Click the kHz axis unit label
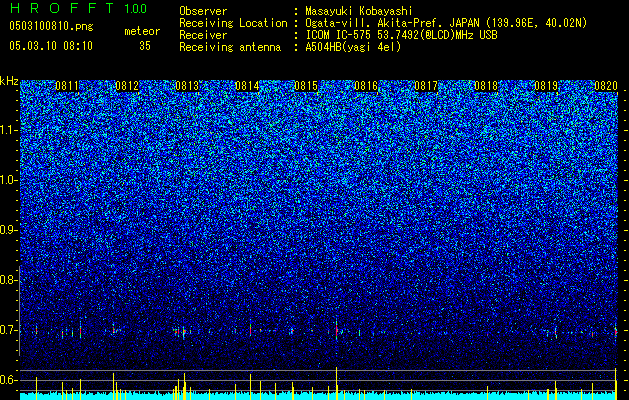Image resolution: width=629 pixels, height=400 pixels. (x=9, y=81)
